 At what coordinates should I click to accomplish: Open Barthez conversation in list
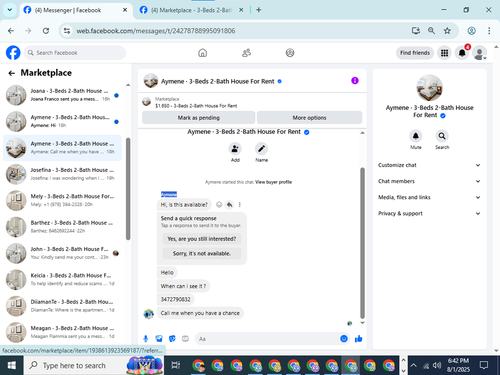click(x=62, y=227)
